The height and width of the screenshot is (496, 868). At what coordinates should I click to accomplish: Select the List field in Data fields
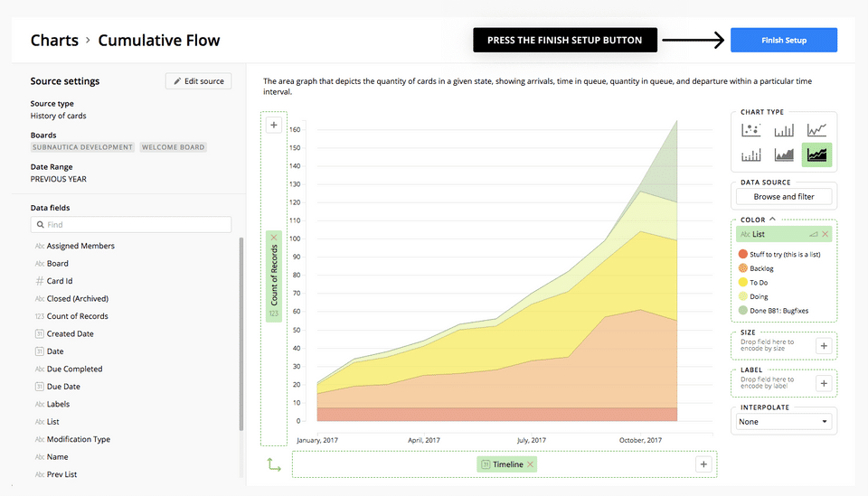(52, 422)
